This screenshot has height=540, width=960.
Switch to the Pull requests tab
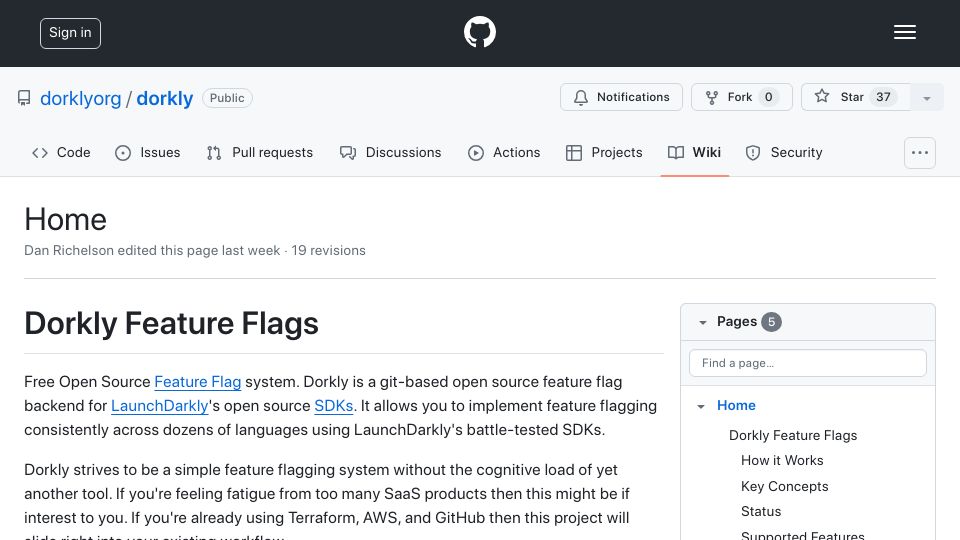[x=260, y=152]
